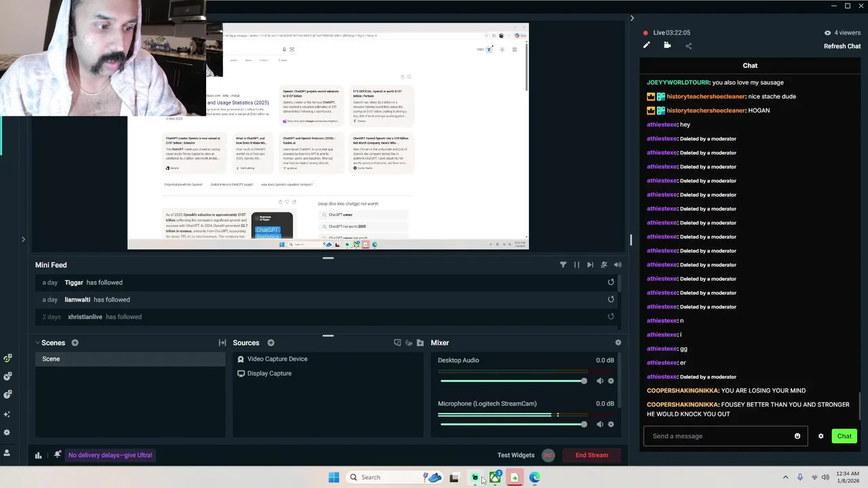Add a new source with the plus icon

pos(271,343)
